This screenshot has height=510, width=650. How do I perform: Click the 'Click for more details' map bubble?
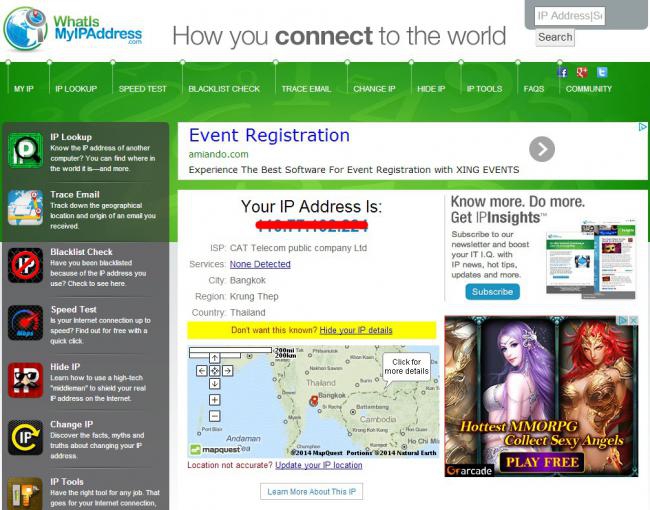coord(406,367)
